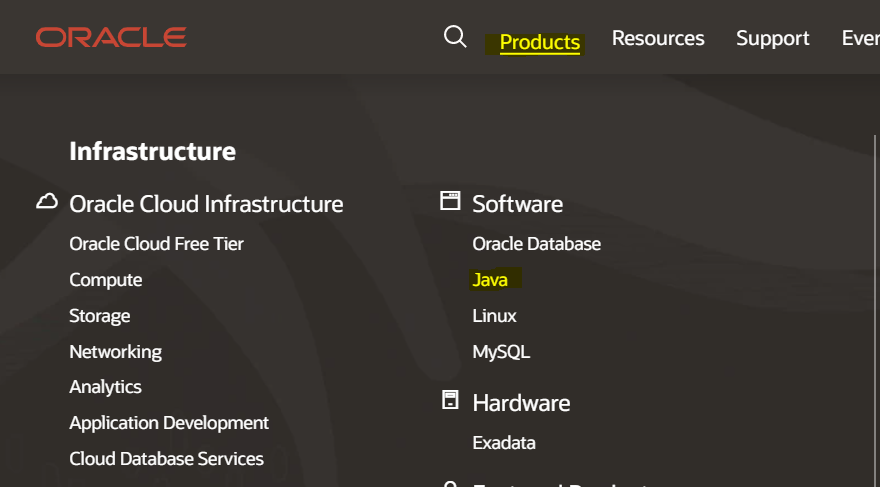Click the highlighted Java link
Image resolution: width=880 pixels, height=487 pixels.
490,280
